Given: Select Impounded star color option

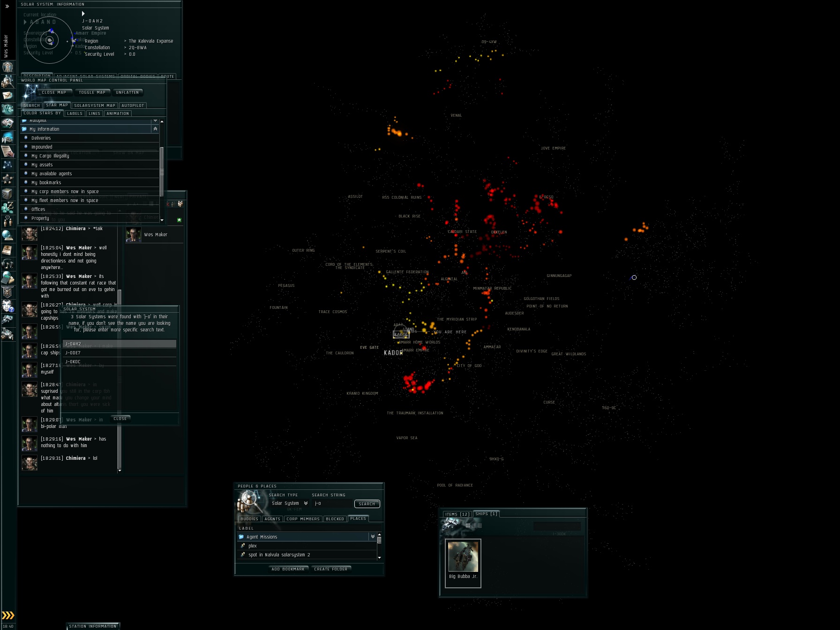Looking at the screenshot, I should [90, 147].
